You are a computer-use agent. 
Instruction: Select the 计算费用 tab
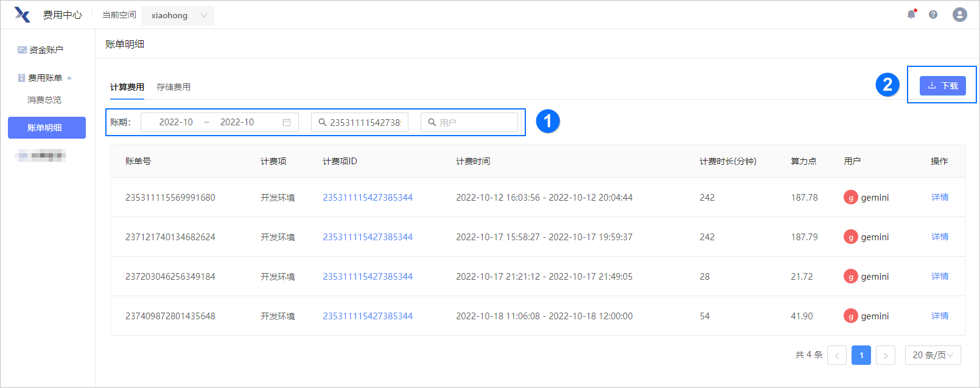(x=127, y=87)
